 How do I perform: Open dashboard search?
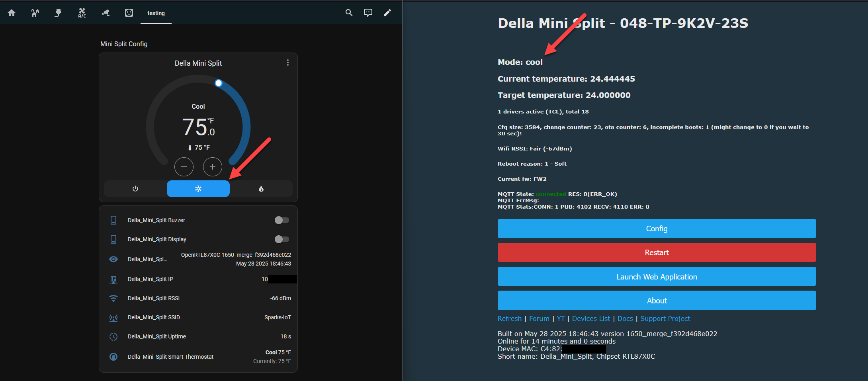pyautogui.click(x=349, y=13)
